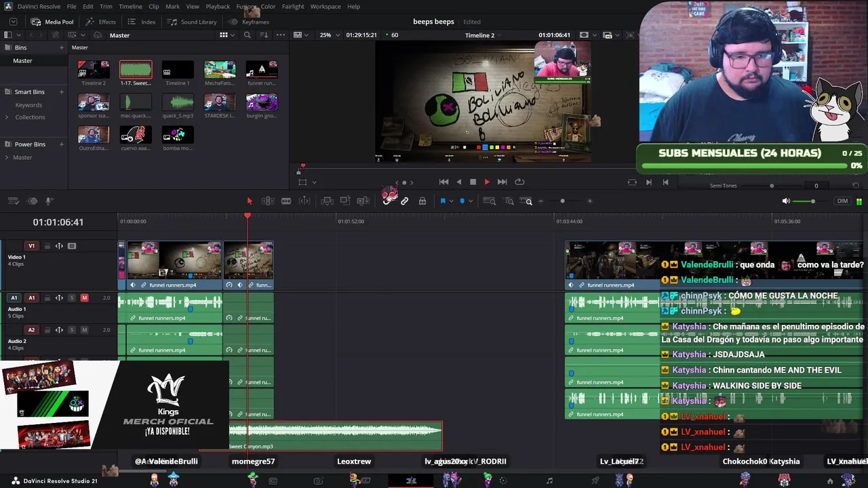Open the Effects panel

point(101,22)
